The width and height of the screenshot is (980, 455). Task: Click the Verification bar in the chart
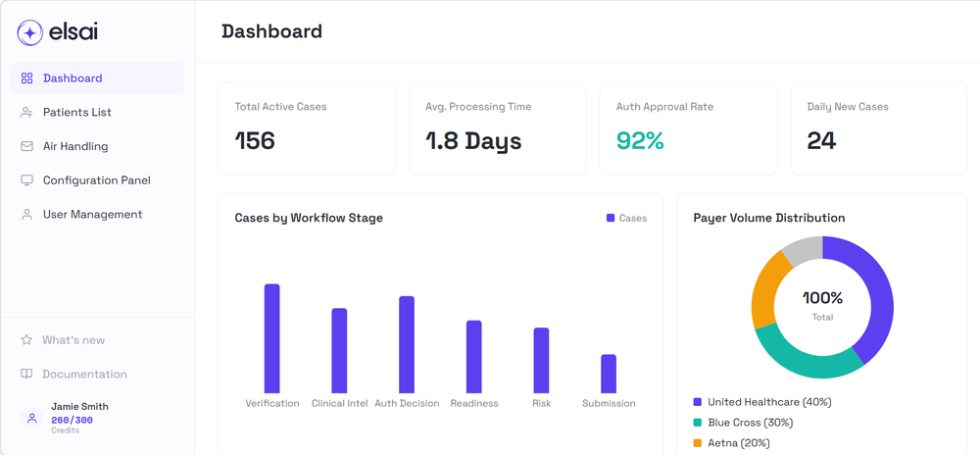point(271,338)
